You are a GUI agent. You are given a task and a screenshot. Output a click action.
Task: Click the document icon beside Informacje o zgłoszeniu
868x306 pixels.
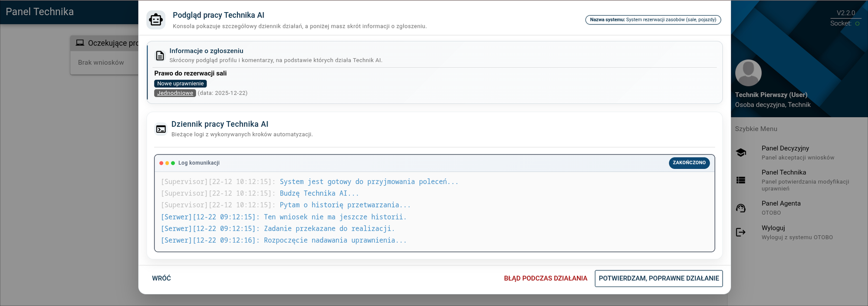pyautogui.click(x=160, y=56)
